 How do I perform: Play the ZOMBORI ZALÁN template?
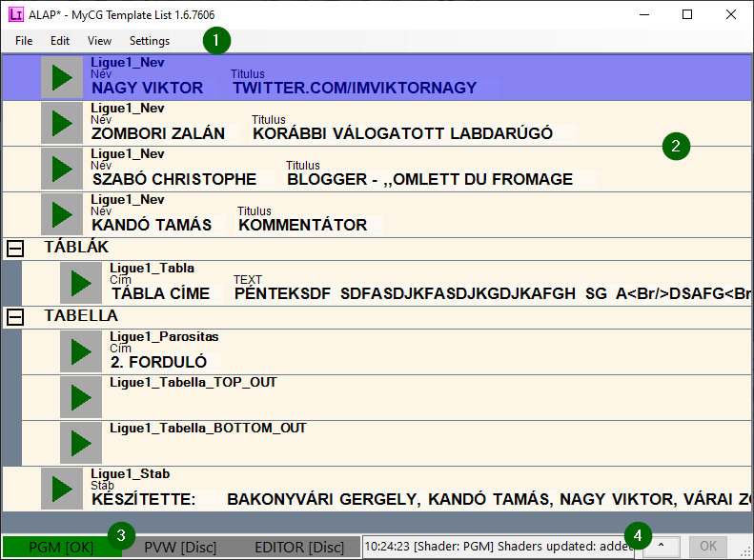click(x=62, y=124)
